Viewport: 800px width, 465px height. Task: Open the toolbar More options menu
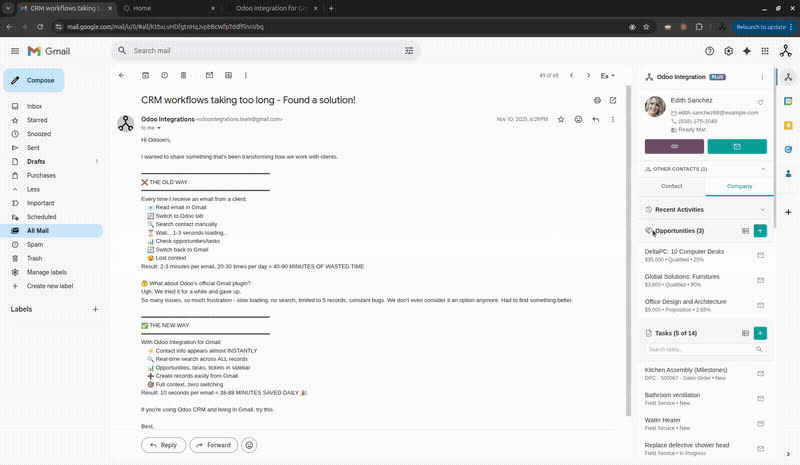click(245, 75)
